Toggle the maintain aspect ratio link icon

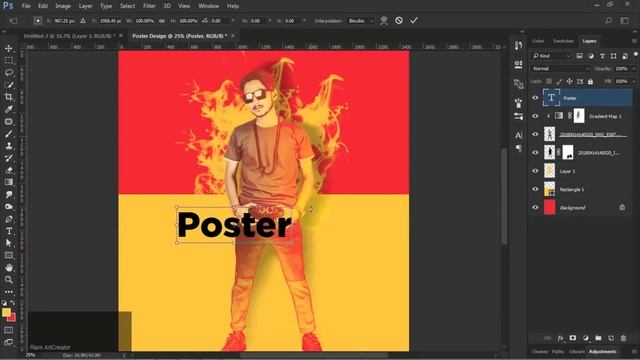[x=162, y=20]
